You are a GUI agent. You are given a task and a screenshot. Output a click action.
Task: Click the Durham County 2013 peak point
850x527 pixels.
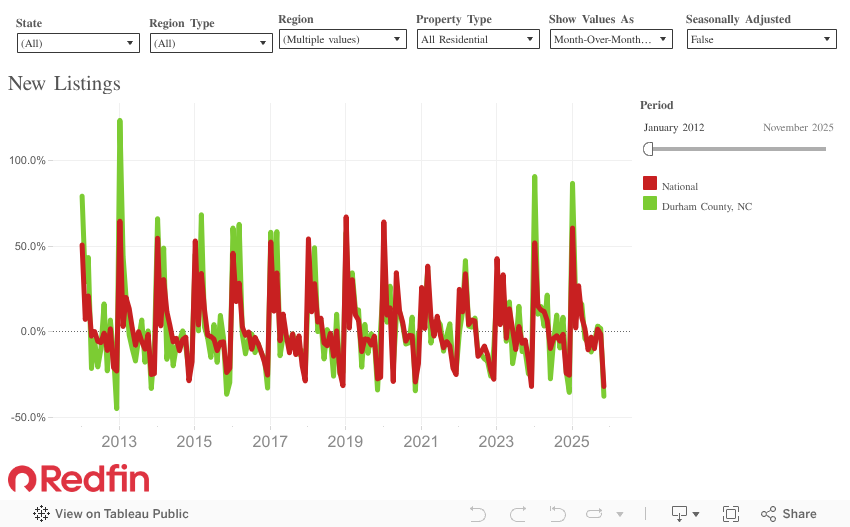120,122
